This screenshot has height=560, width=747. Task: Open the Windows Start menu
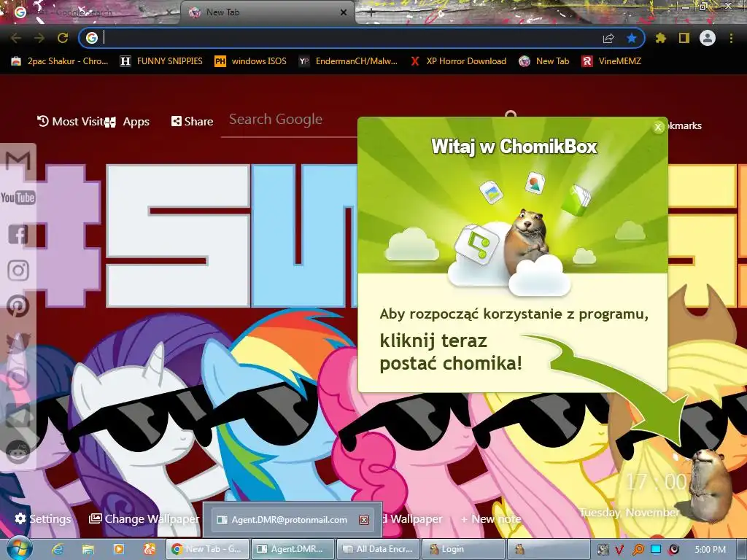click(18, 548)
